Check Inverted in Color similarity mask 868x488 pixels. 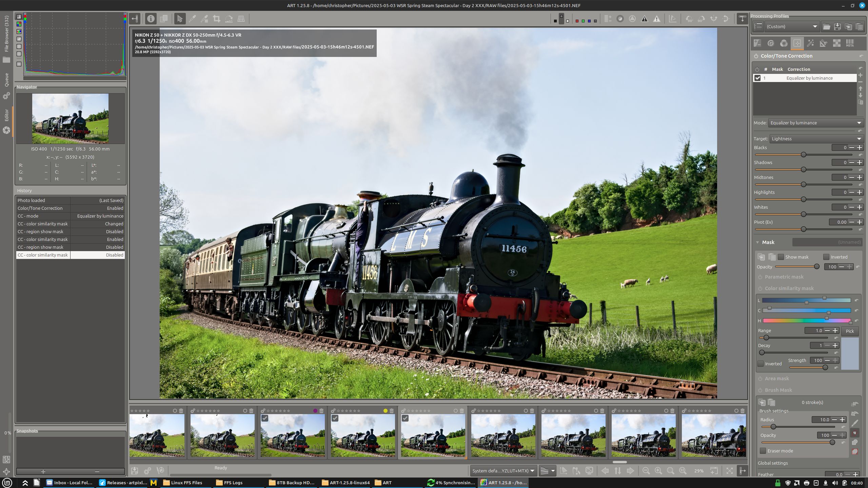761,364
